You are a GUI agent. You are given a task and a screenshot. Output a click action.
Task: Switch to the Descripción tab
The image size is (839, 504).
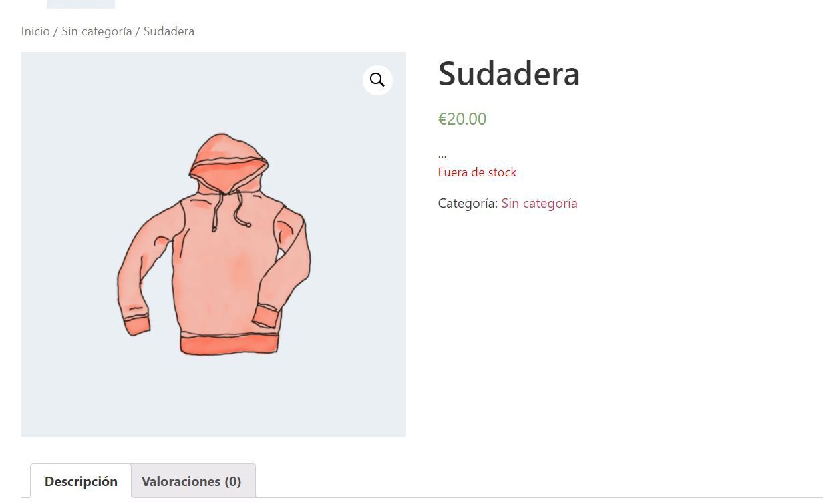coord(81,481)
